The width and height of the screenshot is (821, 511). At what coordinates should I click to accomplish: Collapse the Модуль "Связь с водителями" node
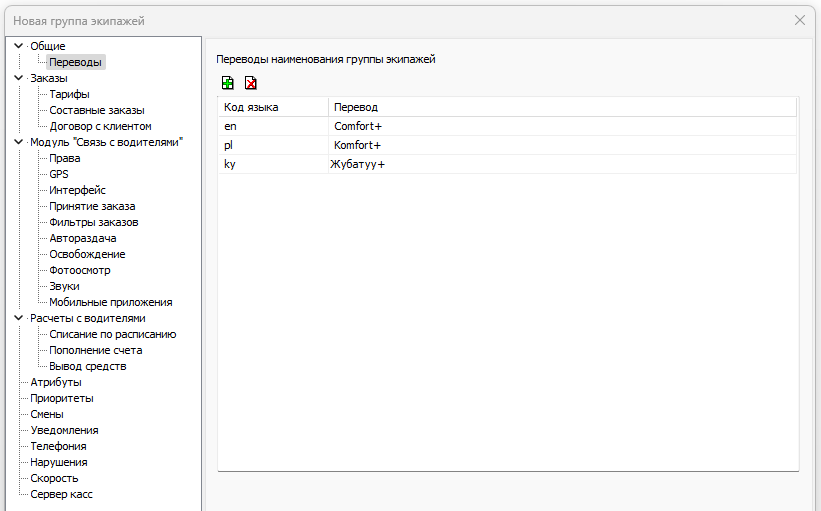pyautogui.click(x=18, y=142)
